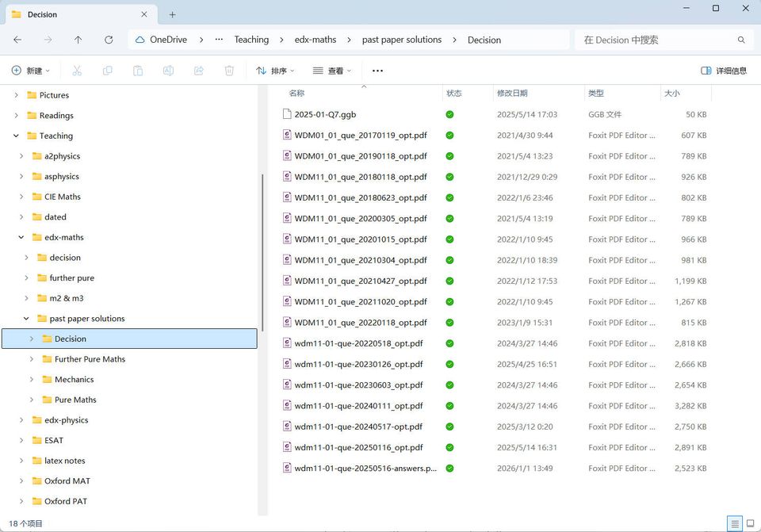
Task: Open the more options ellipsis menu
Action: point(377,71)
